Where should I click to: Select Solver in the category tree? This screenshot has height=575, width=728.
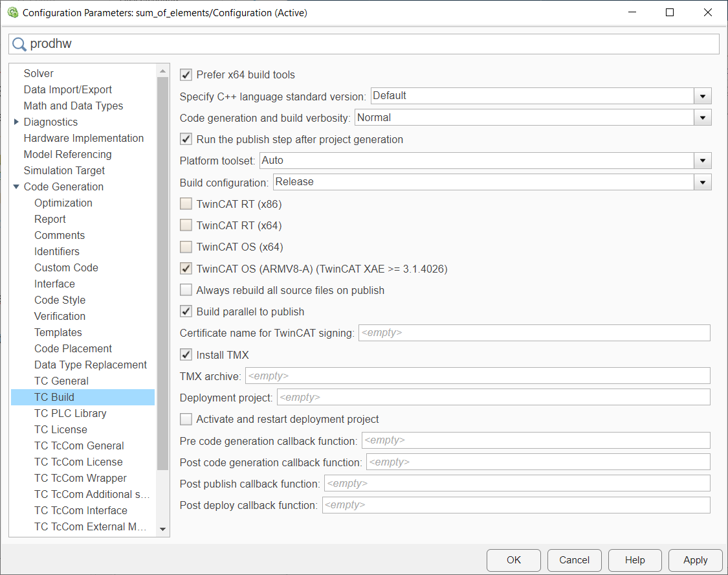coord(39,73)
